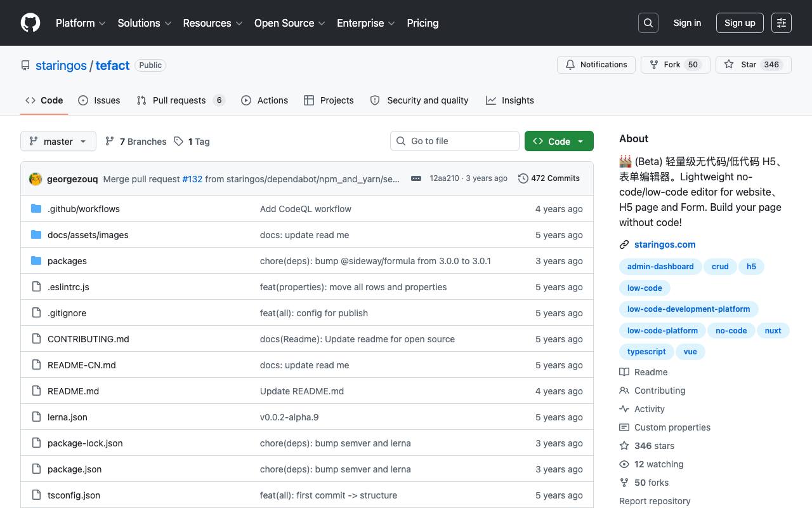Expand the Solutions menu
Image resolution: width=812 pixels, height=508 pixels.
coord(145,23)
